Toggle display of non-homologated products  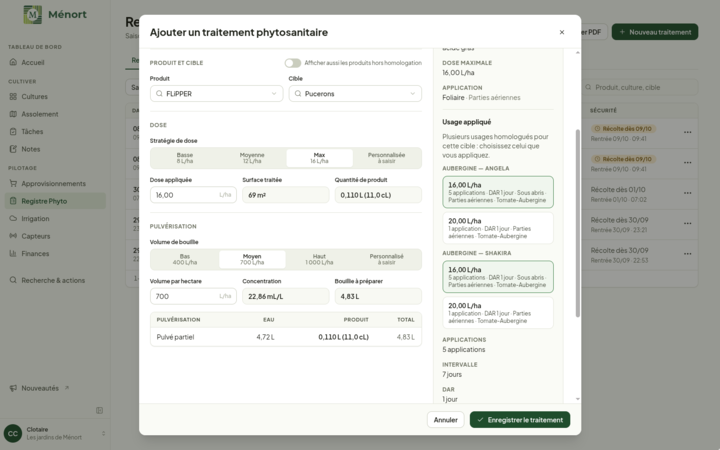[x=292, y=63]
